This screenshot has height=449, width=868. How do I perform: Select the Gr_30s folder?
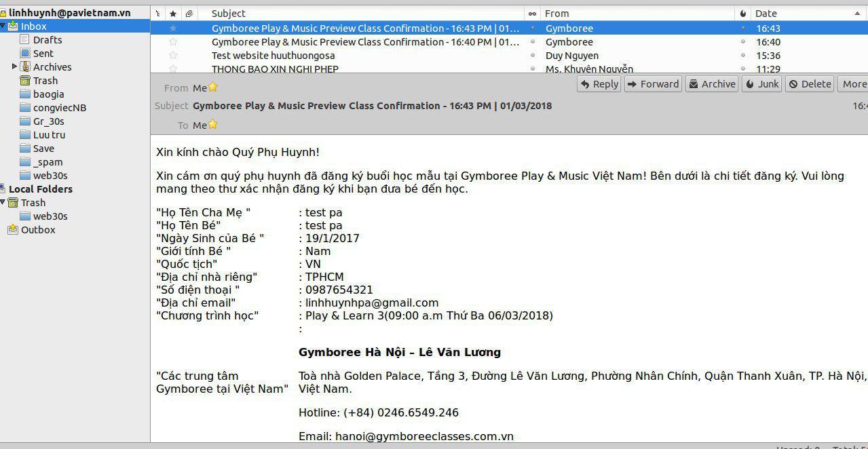(x=48, y=121)
